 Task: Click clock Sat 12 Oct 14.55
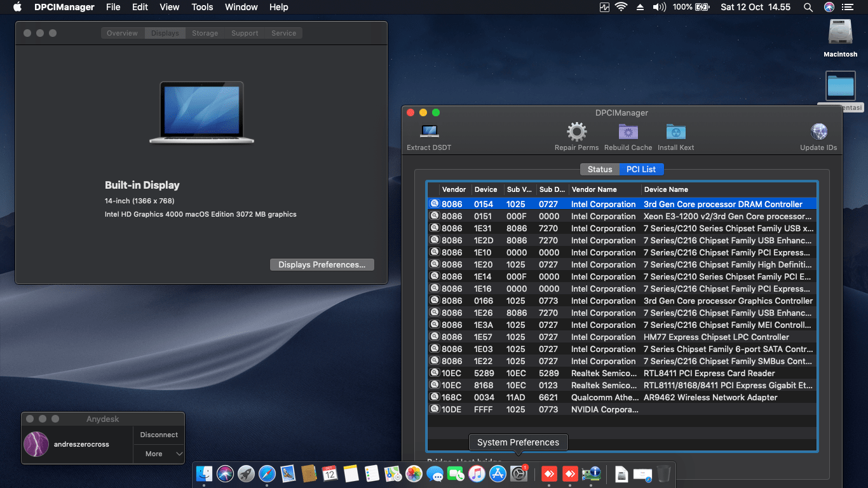(756, 7)
